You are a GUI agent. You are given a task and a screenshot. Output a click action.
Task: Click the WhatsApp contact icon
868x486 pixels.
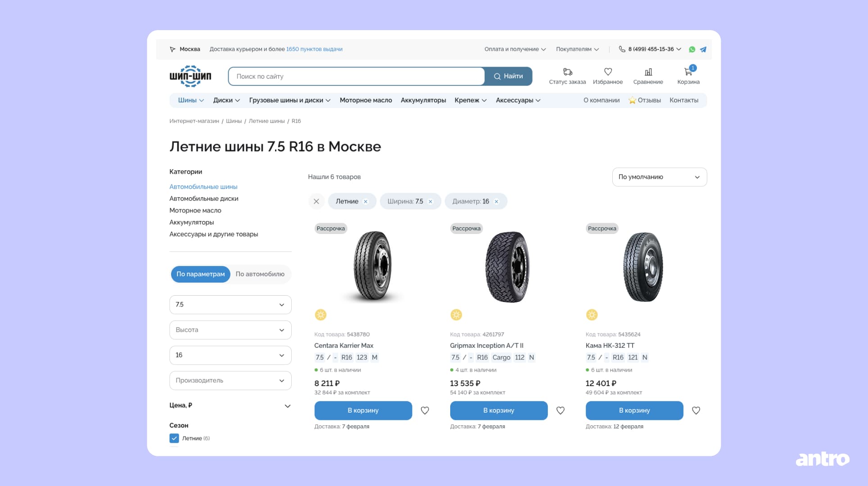pyautogui.click(x=692, y=49)
